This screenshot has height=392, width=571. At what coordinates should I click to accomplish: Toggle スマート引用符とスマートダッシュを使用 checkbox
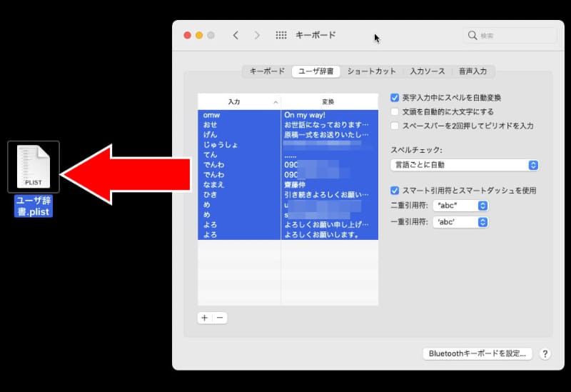[x=395, y=190]
